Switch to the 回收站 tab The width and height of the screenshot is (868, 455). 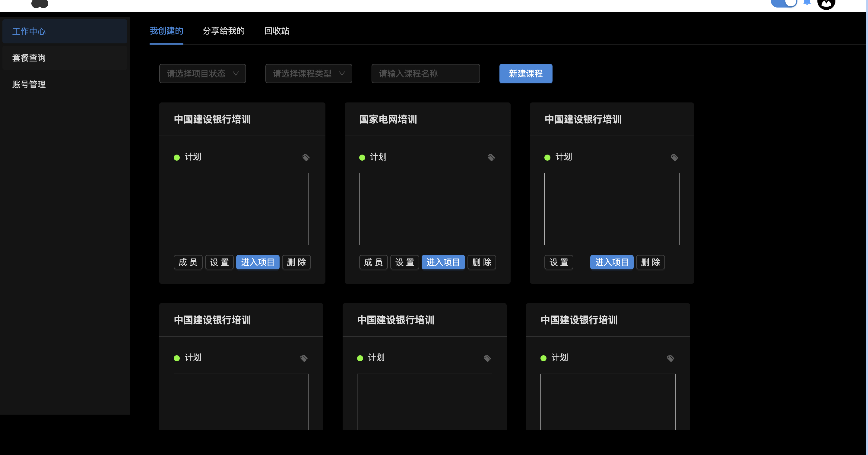pos(277,31)
